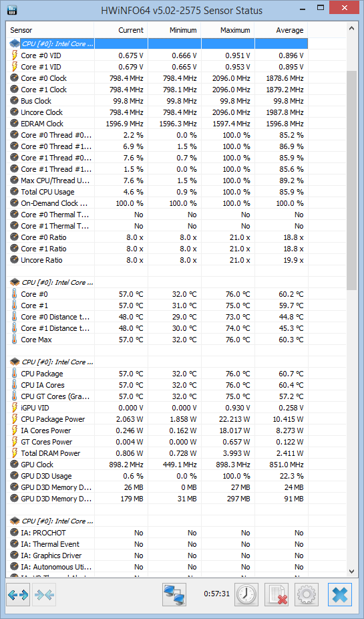364x619 pixels.
Task: Select the Core #0 Clock sensor row
Action: (157, 78)
